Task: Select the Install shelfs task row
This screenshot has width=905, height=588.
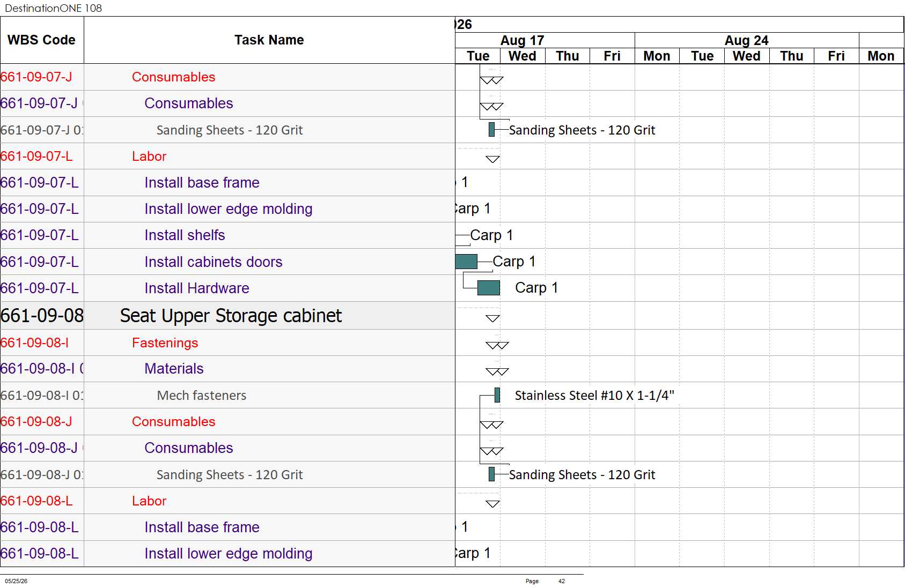Action: [227, 235]
